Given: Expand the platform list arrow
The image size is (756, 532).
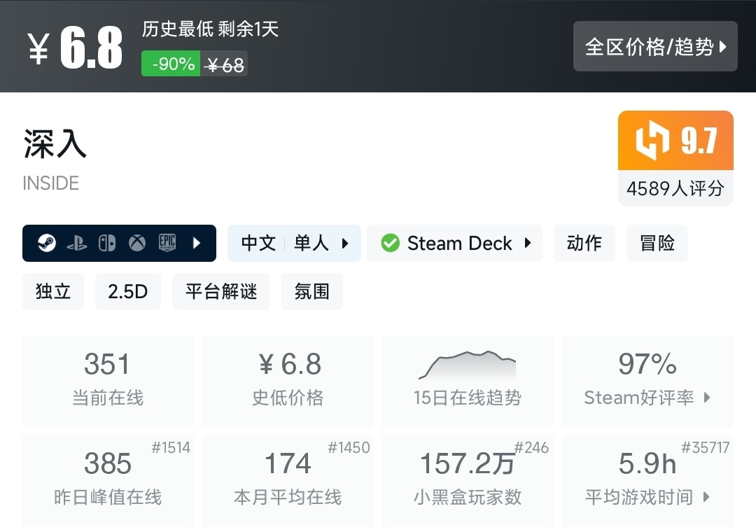Looking at the screenshot, I should pyautogui.click(x=197, y=244).
